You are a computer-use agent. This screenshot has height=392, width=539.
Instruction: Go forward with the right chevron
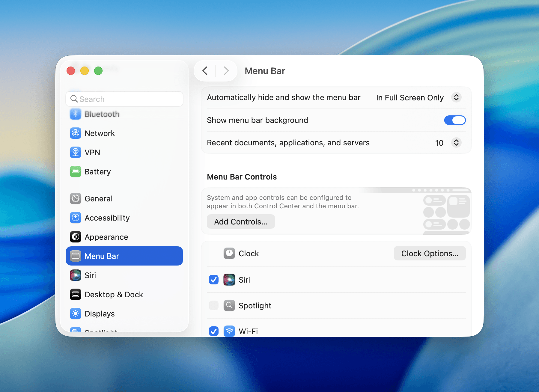pos(226,71)
